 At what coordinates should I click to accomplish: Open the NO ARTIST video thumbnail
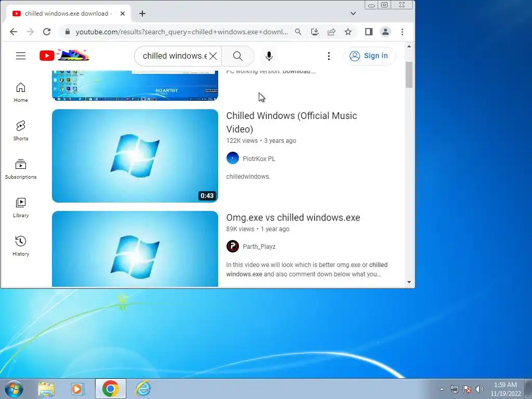pyautogui.click(x=135, y=86)
